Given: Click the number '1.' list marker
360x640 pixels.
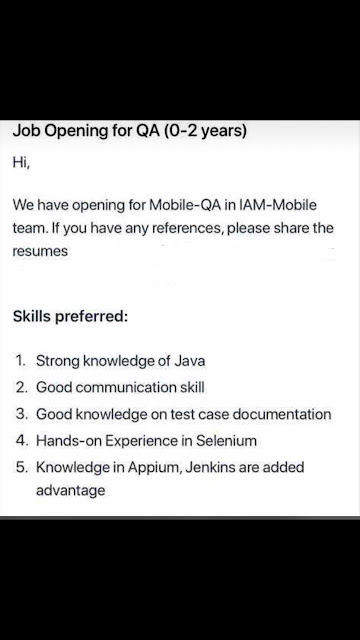Looking at the screenshot, I should pyautogui.click(x=20, y=361).
